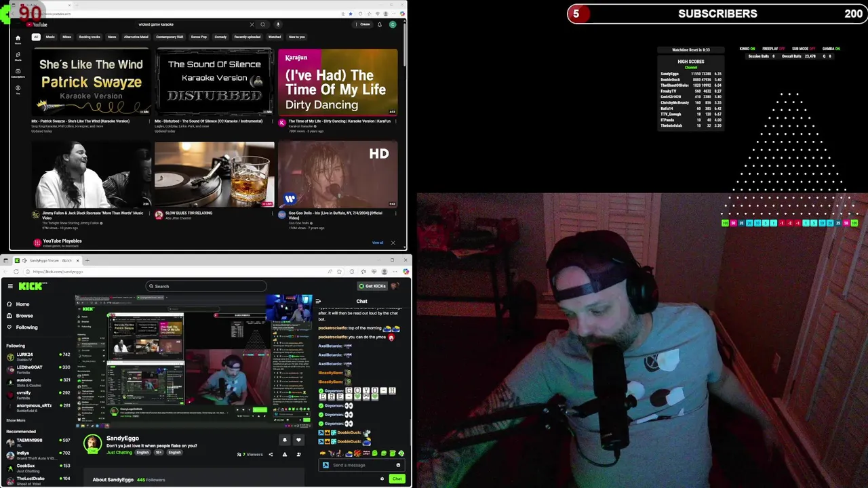Click the YouTube search magnifier button
The width and height of the screenshot is (868, 488).
tap(262, 24)
